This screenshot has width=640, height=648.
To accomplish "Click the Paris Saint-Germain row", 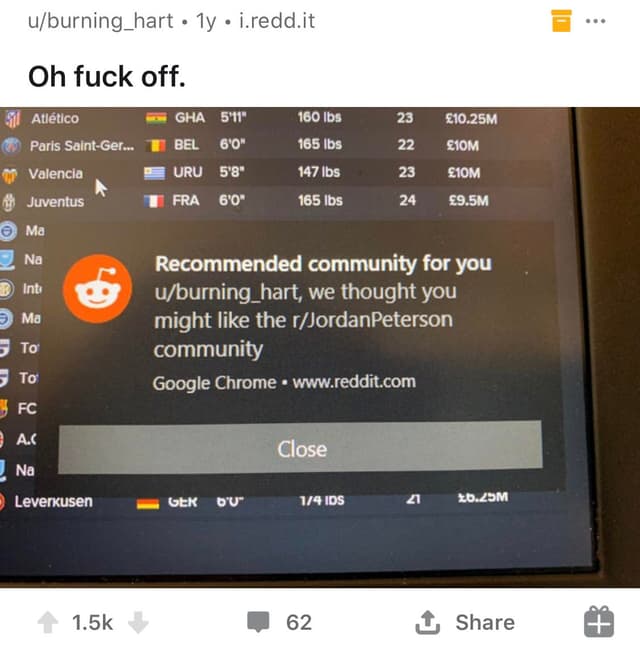I will pos(275,145).
